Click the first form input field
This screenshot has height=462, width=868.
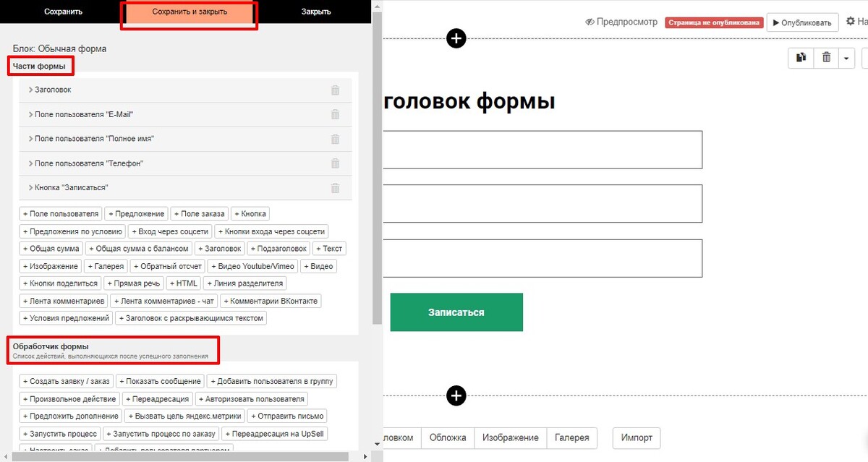click(542, 150)
